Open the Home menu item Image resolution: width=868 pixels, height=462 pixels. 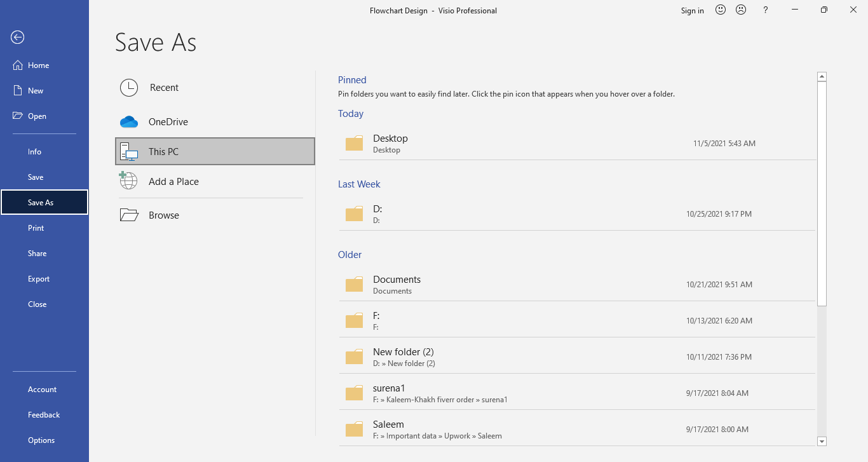[44, 65]
